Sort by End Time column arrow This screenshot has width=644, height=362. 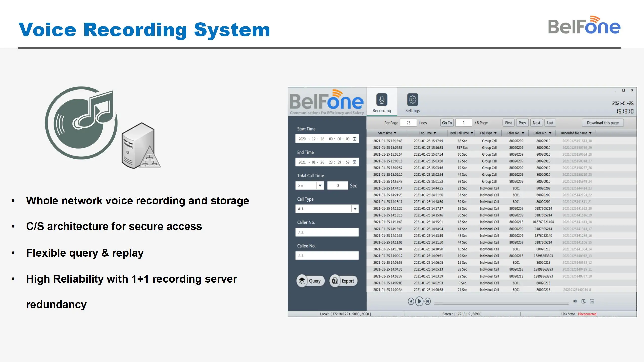[435, 133]
